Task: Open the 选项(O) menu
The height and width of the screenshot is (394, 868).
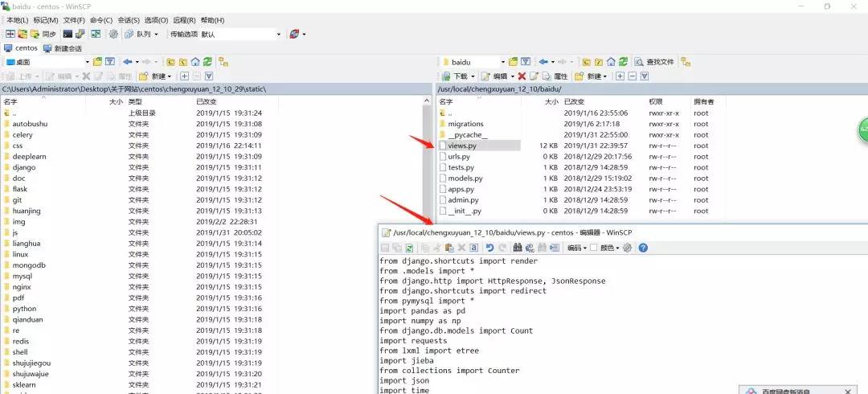Action: pos(156,20)
